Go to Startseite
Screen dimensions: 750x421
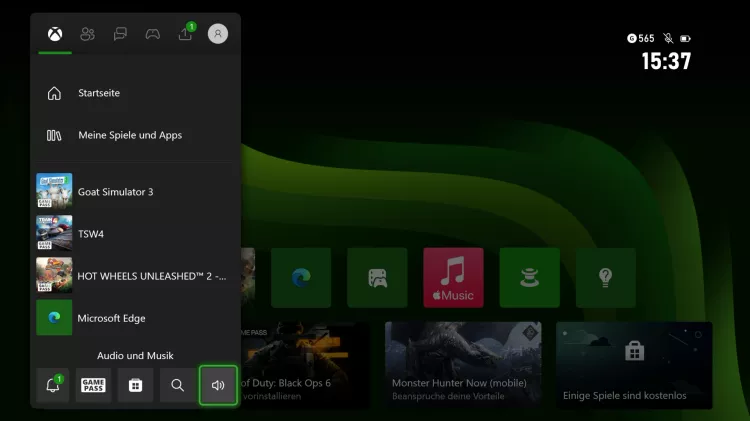point(135,93)
